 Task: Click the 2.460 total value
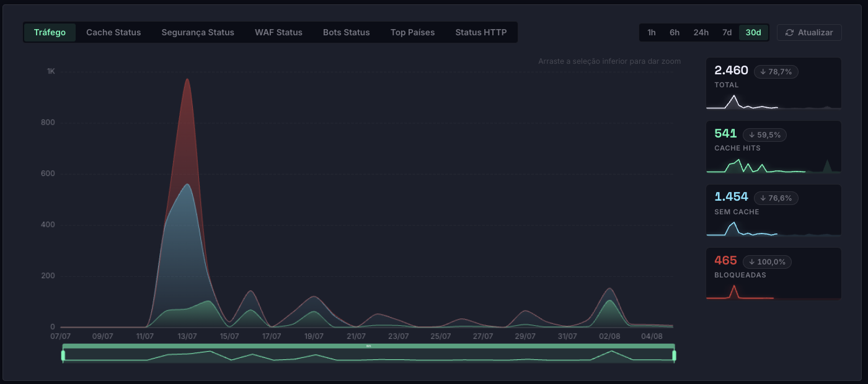[x=732, y=71]
